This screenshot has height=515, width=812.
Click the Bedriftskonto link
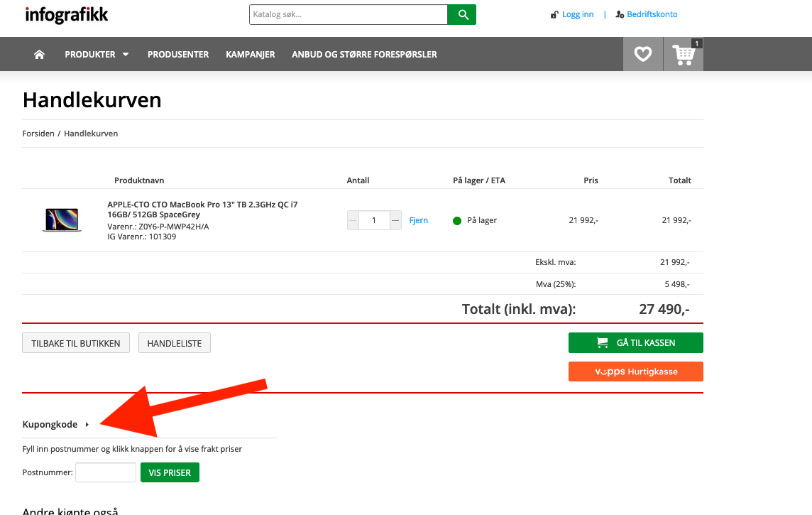pos(652,14)
